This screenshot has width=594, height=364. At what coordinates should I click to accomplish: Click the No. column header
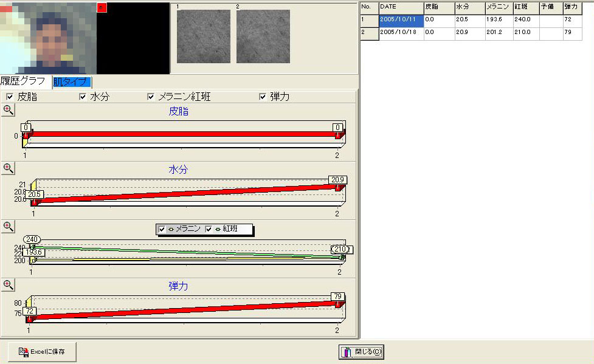(x=370, y=8)
